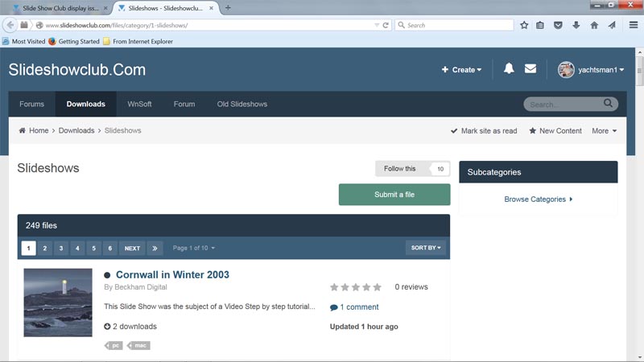Click the Follow this button
The height and width of the screenshot is (362, 644).
click(399, 169)
